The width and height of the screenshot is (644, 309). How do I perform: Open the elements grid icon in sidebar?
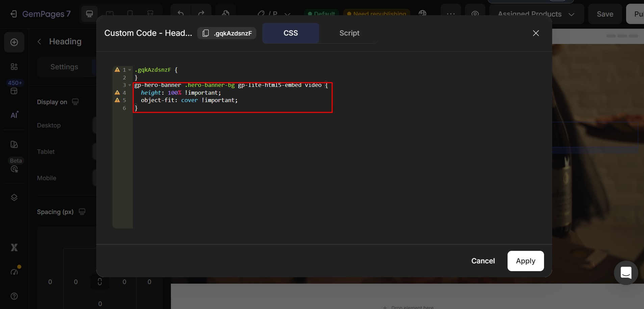[14, 67]
